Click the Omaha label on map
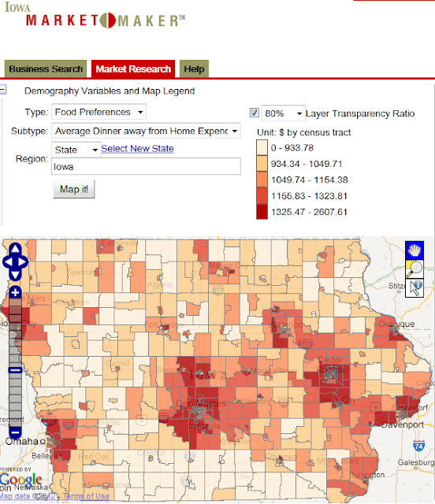435x504 pixels. 21,441
